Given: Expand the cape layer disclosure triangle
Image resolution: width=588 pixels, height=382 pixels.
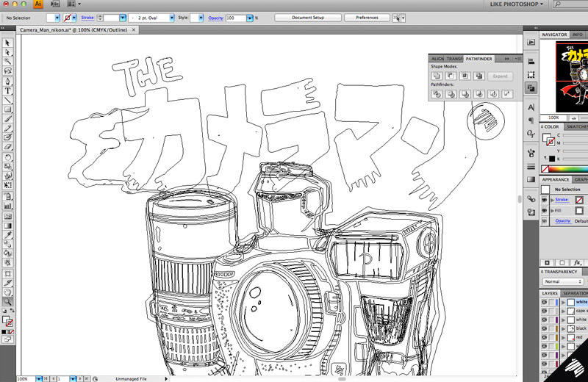Looking at the screenshot, I should point(564,310).
